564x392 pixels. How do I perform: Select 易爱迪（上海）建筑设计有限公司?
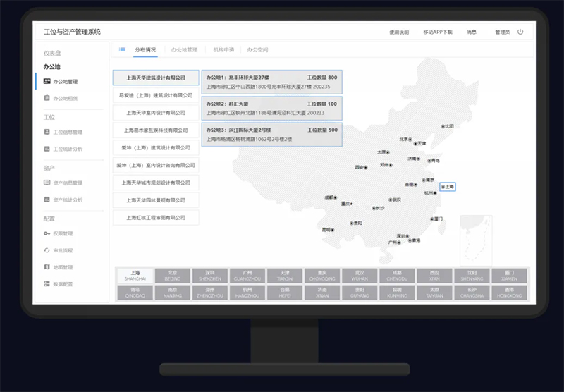[156, 95]
